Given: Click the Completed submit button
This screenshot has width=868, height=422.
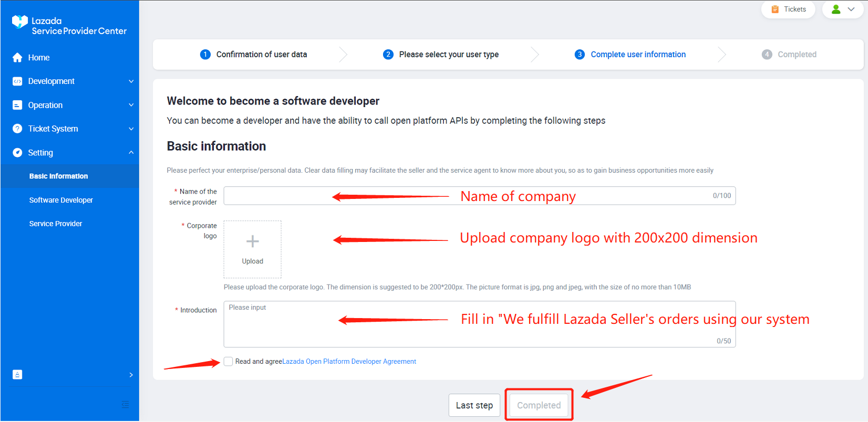Looking at the screenshot, I should (539, 405).
